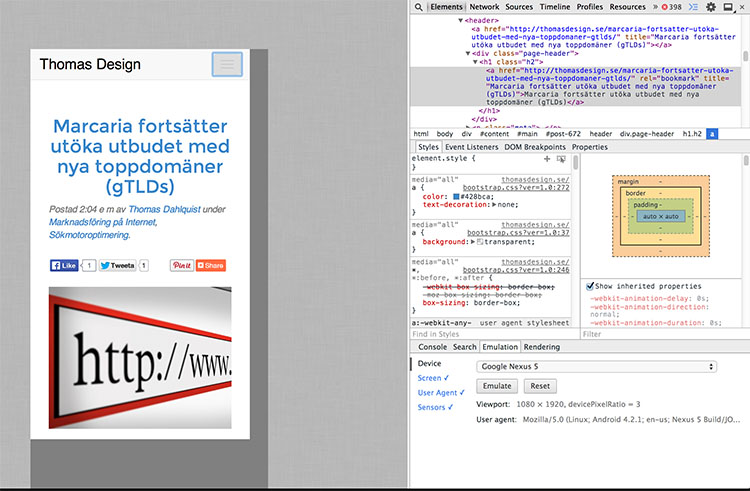Switch to the Network panel tab
Viewport: 750px width, 491px height.
click(x=484, y=7)
